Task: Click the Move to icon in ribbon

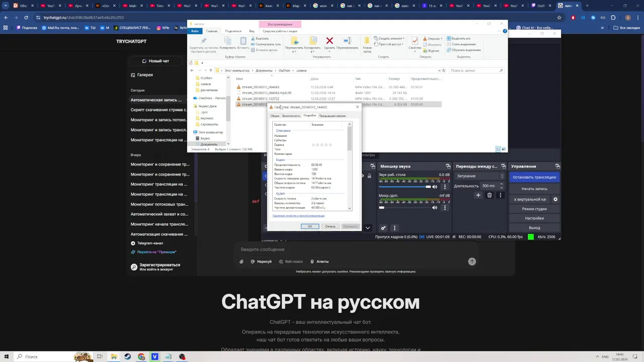Action: (294, 41)
